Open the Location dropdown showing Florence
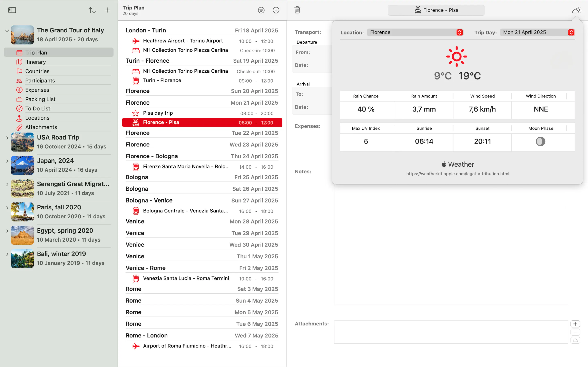 point(415,32)
